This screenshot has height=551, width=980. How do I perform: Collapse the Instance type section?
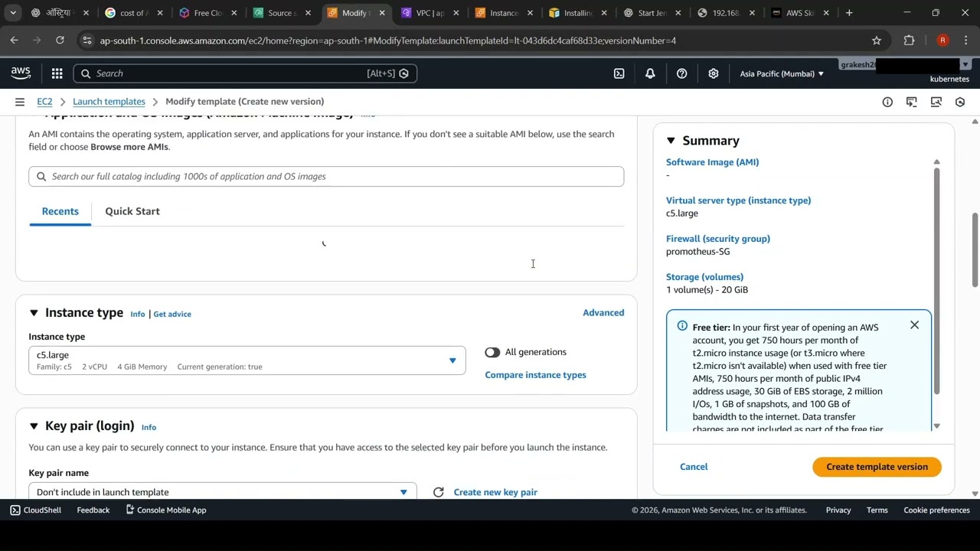[34, 313]
